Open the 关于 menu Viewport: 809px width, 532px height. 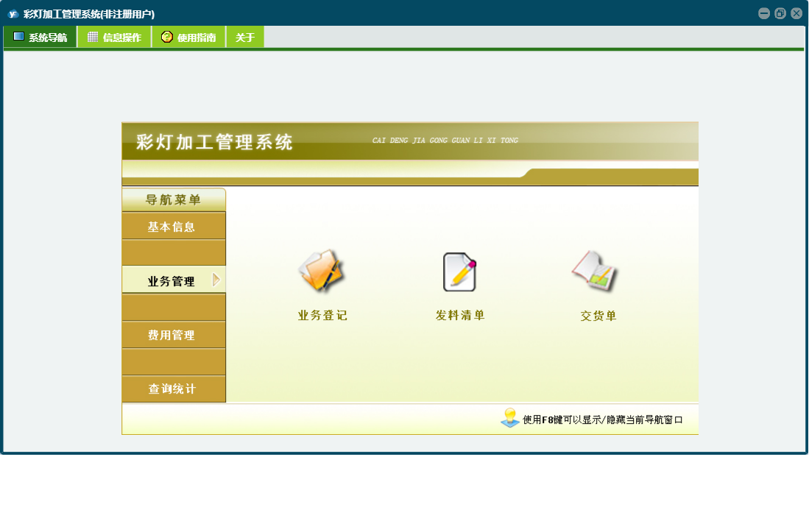tap(245, 38)
